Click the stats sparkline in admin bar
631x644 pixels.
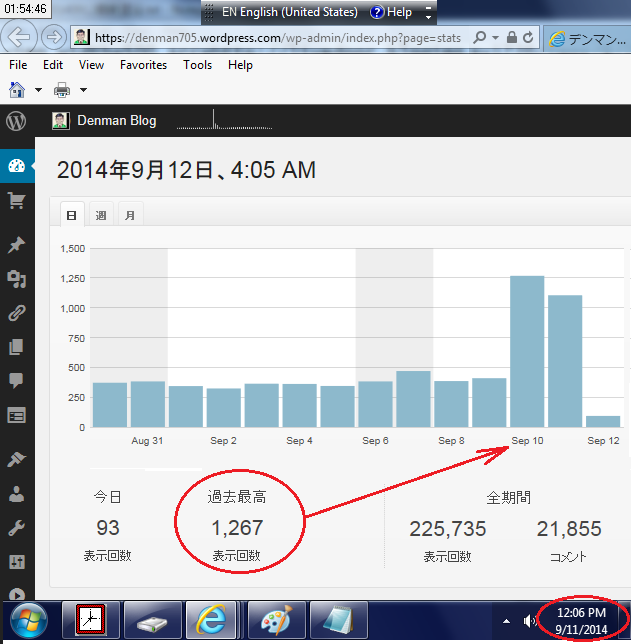tap(224, 120)
